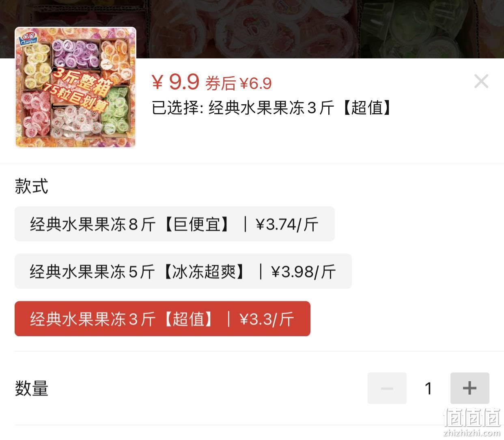Increase quantity with the plus button
Image resolution: width=504 pixels, height=440 pixels.
click(x=470, y=388)
